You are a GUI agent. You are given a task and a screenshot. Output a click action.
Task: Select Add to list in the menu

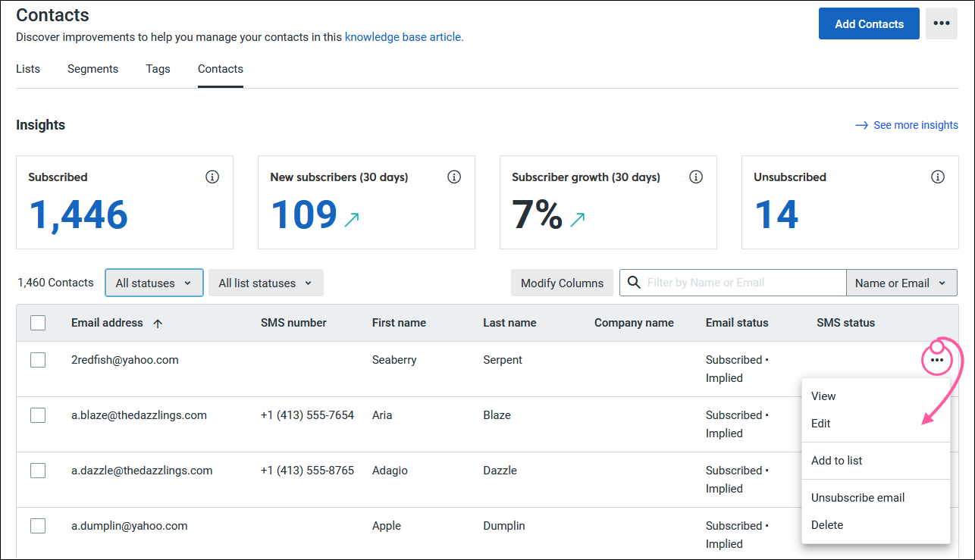[x=876, y=461]
